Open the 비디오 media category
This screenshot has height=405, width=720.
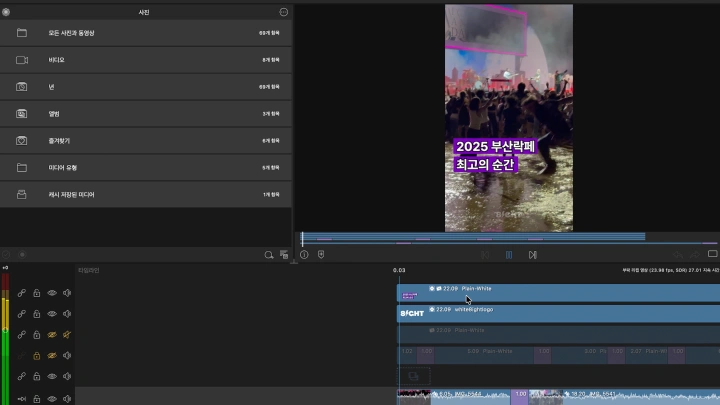[55, 60]
